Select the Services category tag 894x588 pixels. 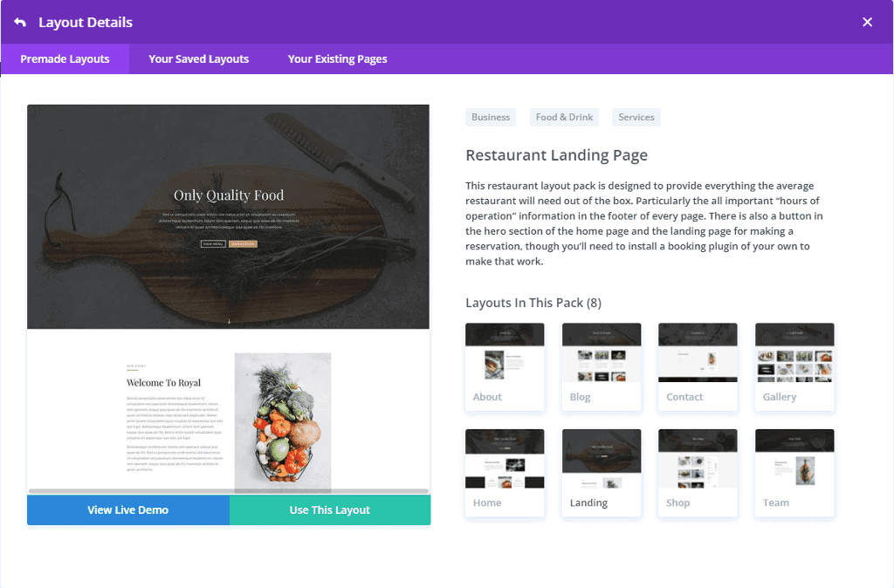click(x=636, y=117)
